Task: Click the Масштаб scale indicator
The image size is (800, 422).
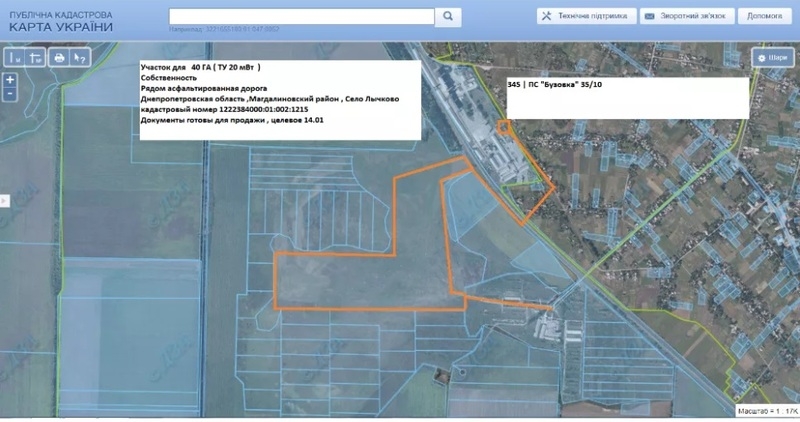Action: click(767, 411)
